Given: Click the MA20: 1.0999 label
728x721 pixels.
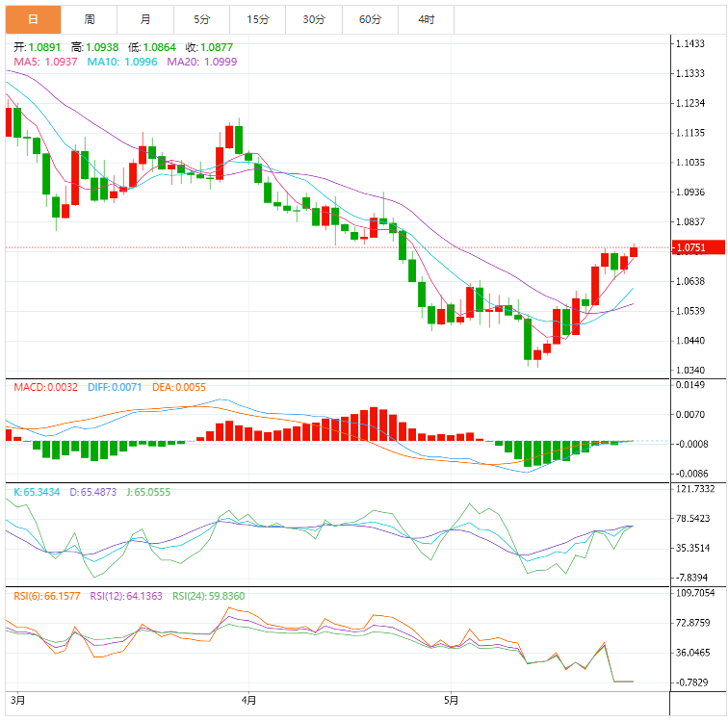Looking at the screenshot, I should coord(202,62).
